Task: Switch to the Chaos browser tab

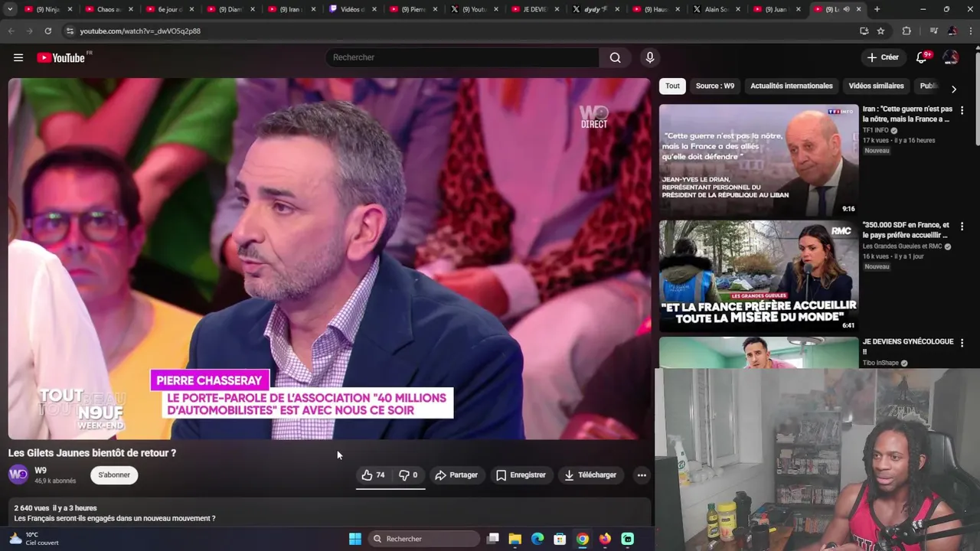Action: coord(108,9)
